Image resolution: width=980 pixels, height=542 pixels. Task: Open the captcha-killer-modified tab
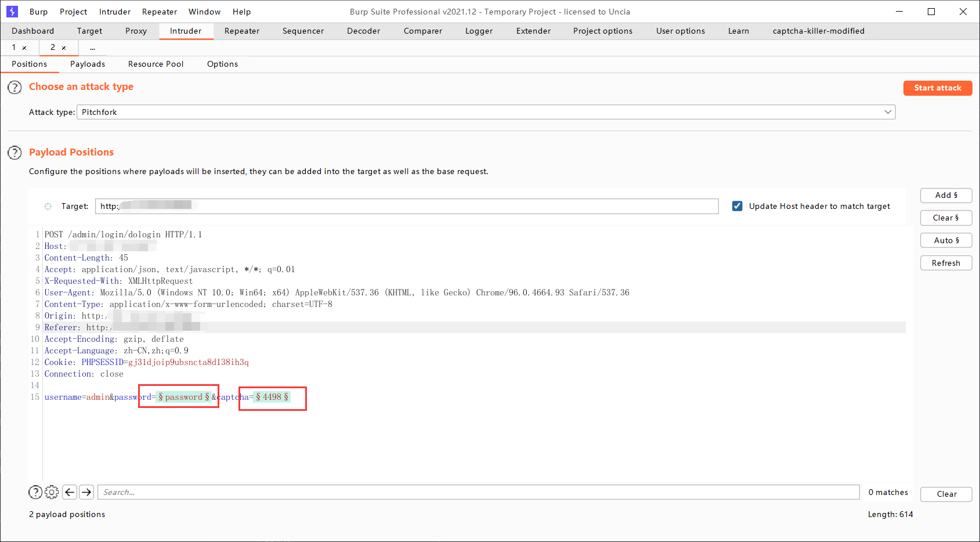tap(819, 31)
